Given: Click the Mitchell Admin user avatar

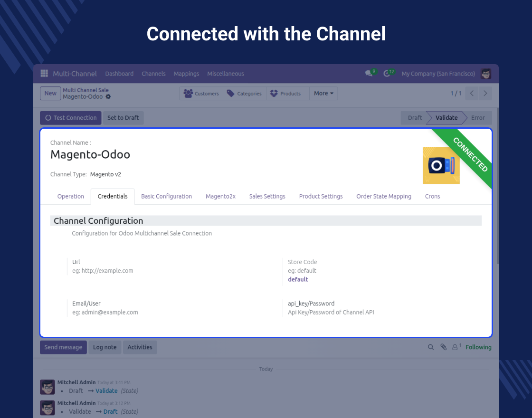Looking at the screenshot, I should [486, 74].
